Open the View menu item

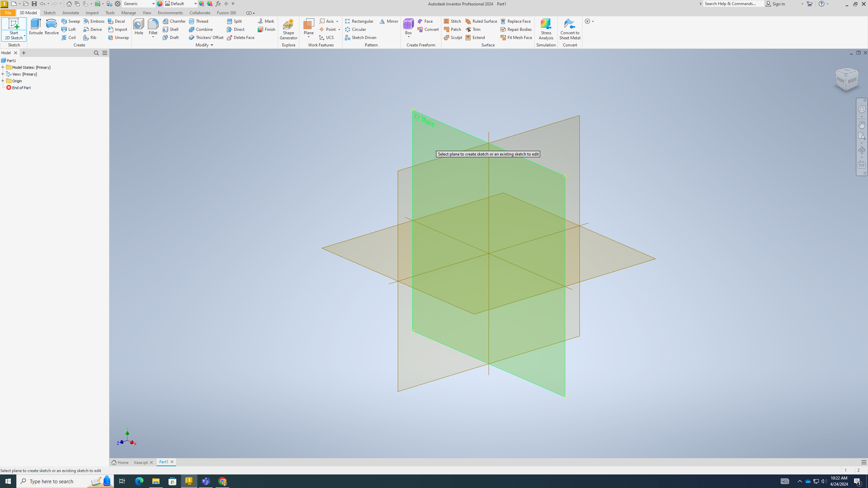coord(147,13)
